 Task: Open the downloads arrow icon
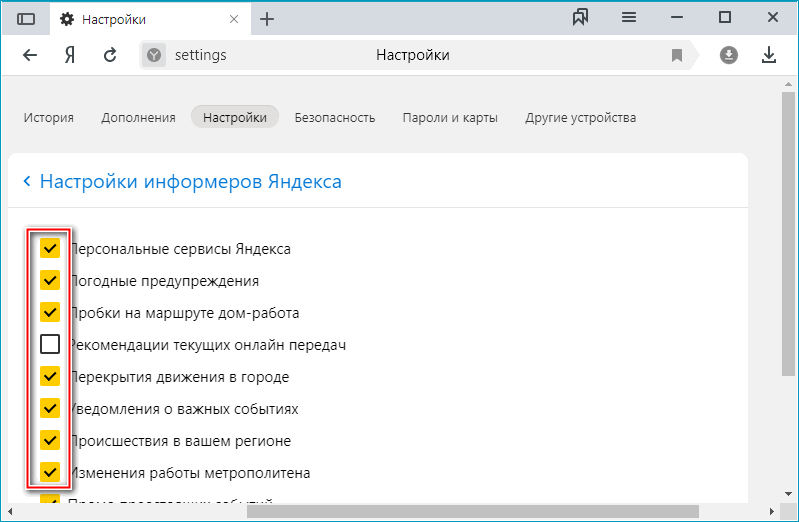tap(768, 55)
